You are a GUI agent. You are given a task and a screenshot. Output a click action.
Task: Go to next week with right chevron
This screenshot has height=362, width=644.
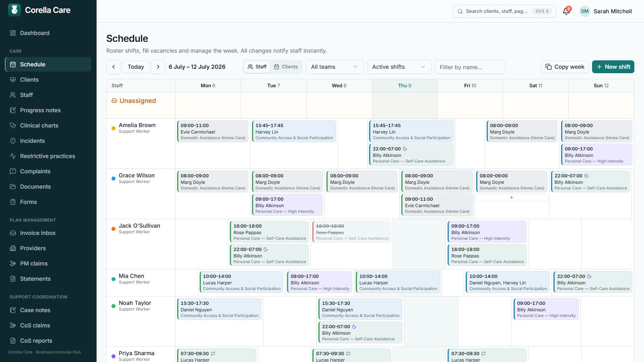158,67
